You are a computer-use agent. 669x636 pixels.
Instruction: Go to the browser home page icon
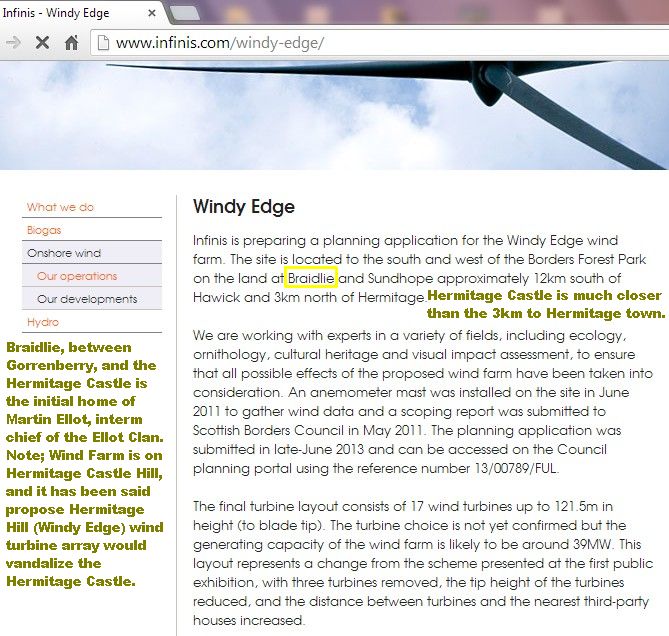[72, 43]
